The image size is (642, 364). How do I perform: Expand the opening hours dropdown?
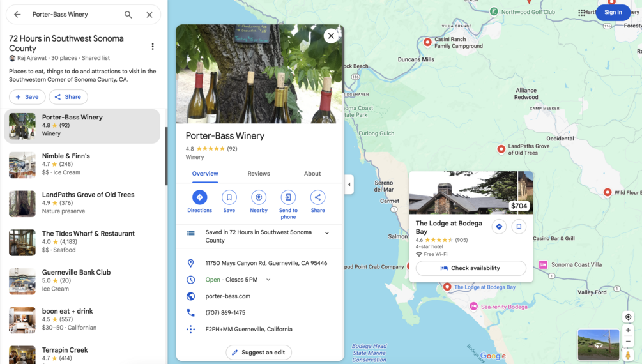(x=268, y=280)
